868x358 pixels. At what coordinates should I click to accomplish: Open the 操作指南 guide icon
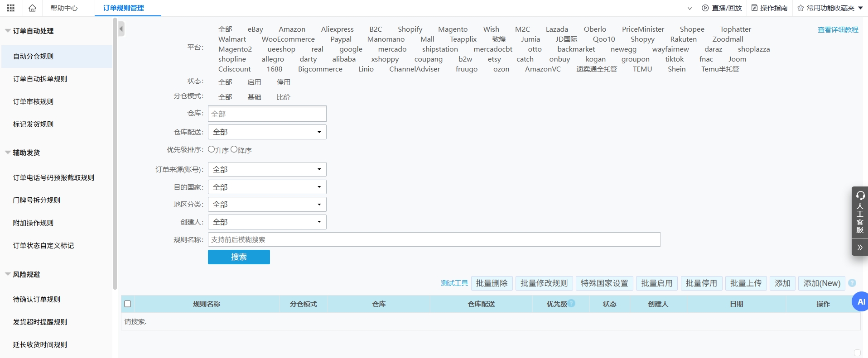[x=754, y=8]
